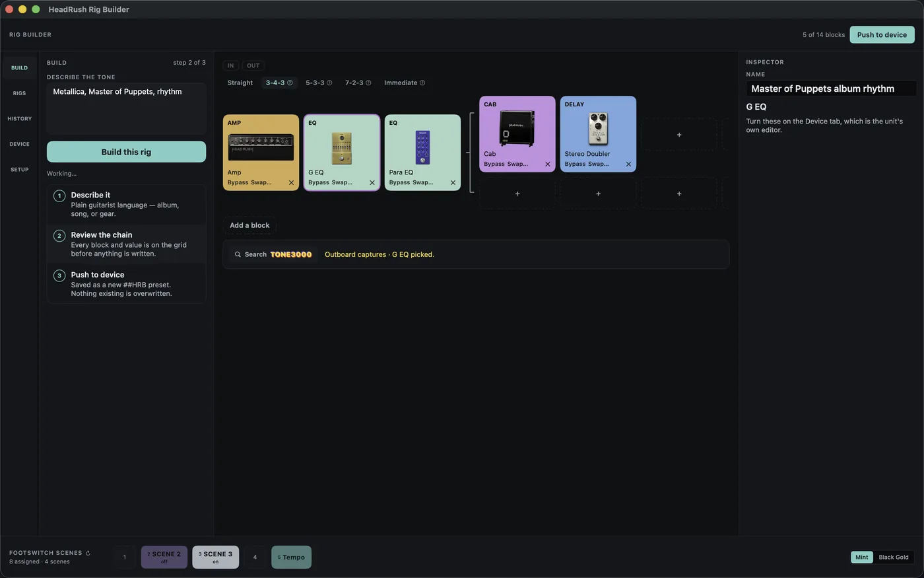Click the step 3 circle for Push to device
924x578 pixels.
click(59, 275)
